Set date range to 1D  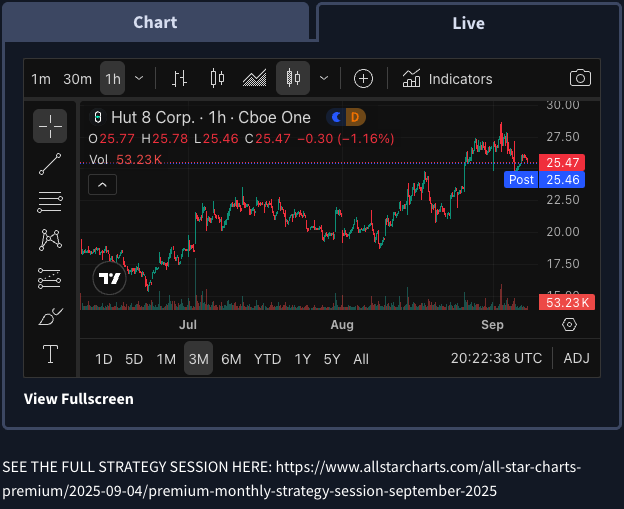(x=103, y=359)
